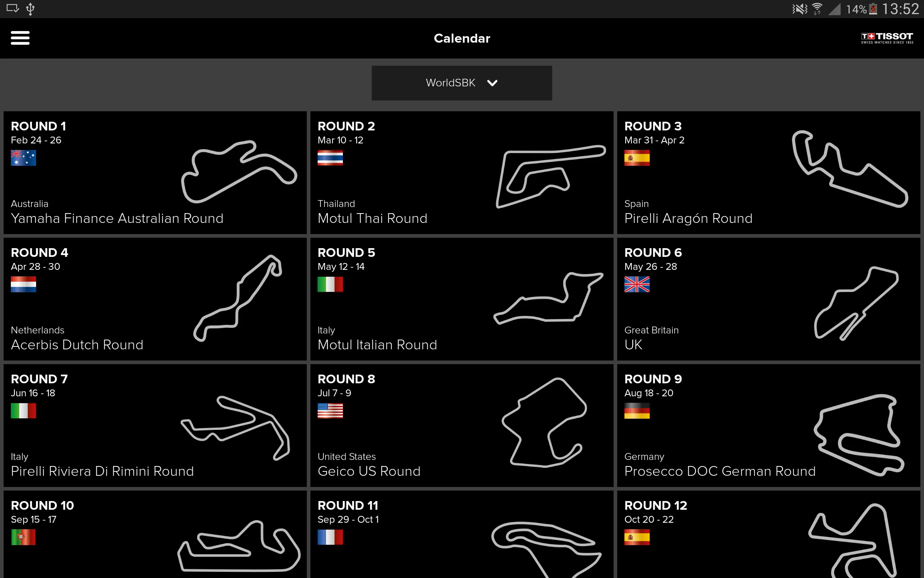Screen dimensions: 924x578
Task: Select the Italian circuit outline in Round 5
Action: 549,298
